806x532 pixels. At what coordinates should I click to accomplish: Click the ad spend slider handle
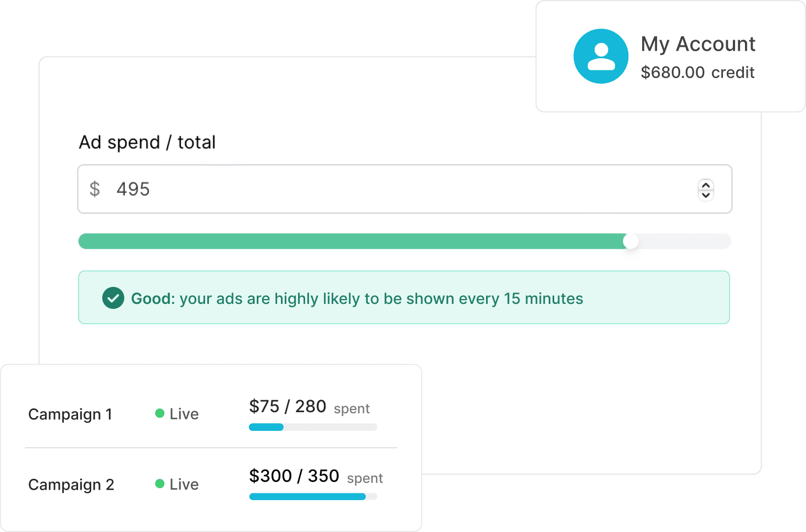[631, 241]
